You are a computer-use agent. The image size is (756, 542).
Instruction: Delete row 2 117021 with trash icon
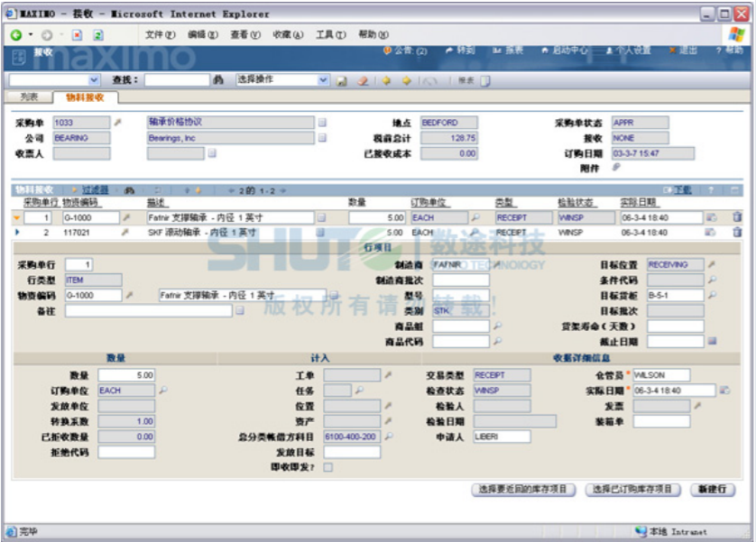[x=737, y=232]
